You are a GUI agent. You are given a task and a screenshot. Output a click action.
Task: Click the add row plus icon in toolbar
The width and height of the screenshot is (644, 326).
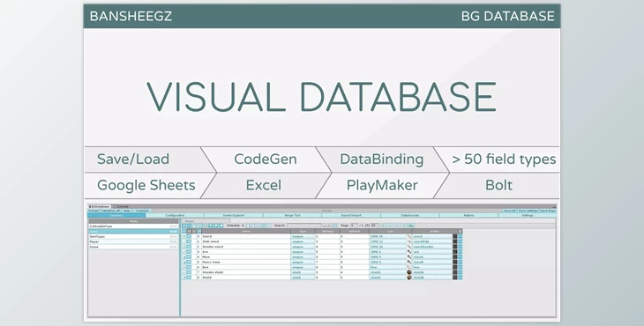click(184, 226)
